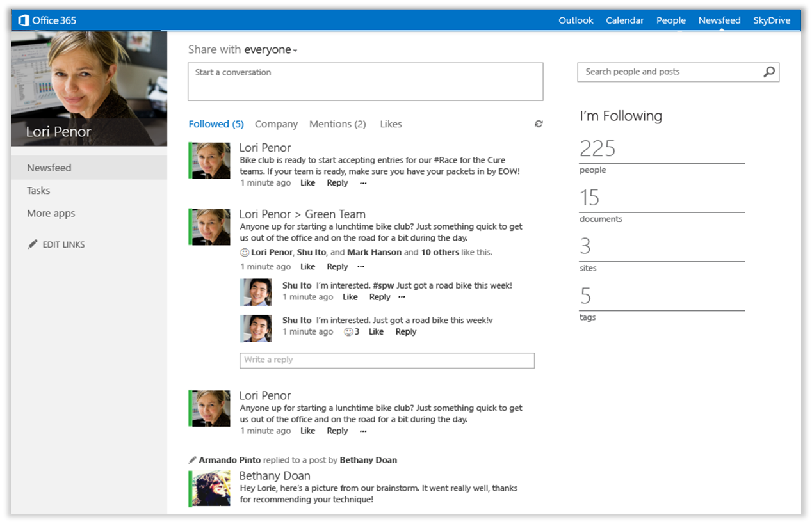Click Lori Penor's avatar on the Green Team post
The height and width of the screenshot is (524, 812).
click(x=211, y=227)
